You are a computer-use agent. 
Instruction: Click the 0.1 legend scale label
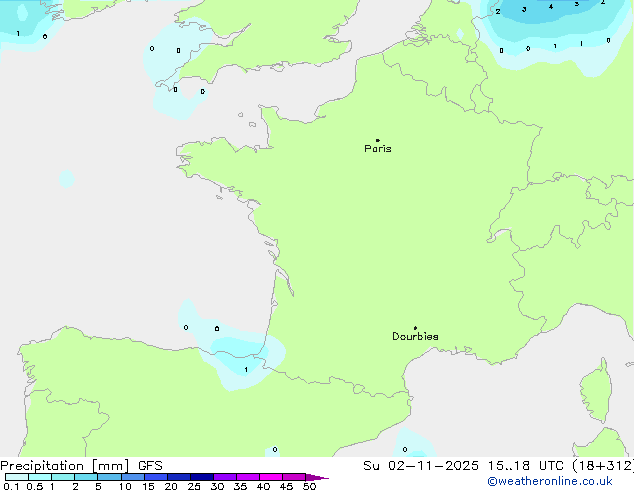coord(11,486)
